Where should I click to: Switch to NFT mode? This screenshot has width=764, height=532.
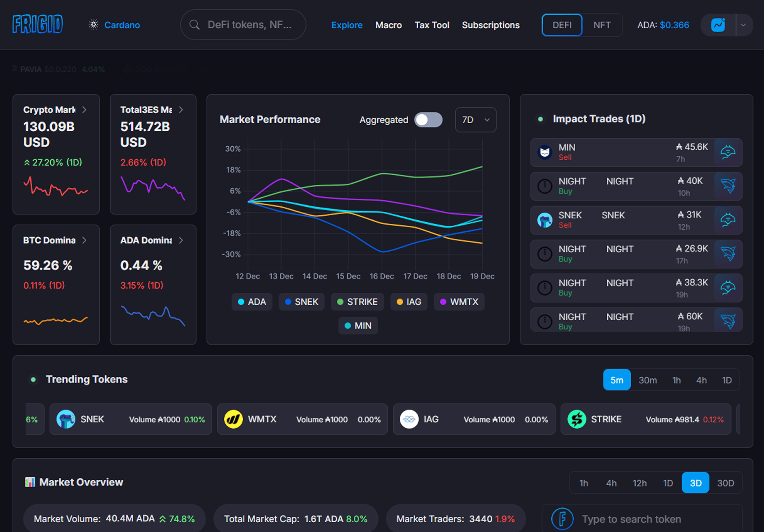(602, 25)
